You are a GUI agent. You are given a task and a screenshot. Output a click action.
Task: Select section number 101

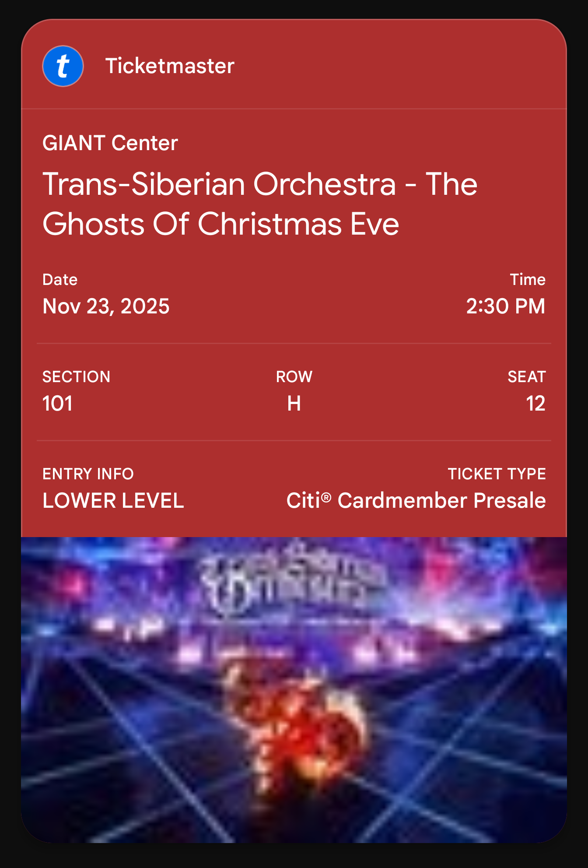click(x=57, y=403)
